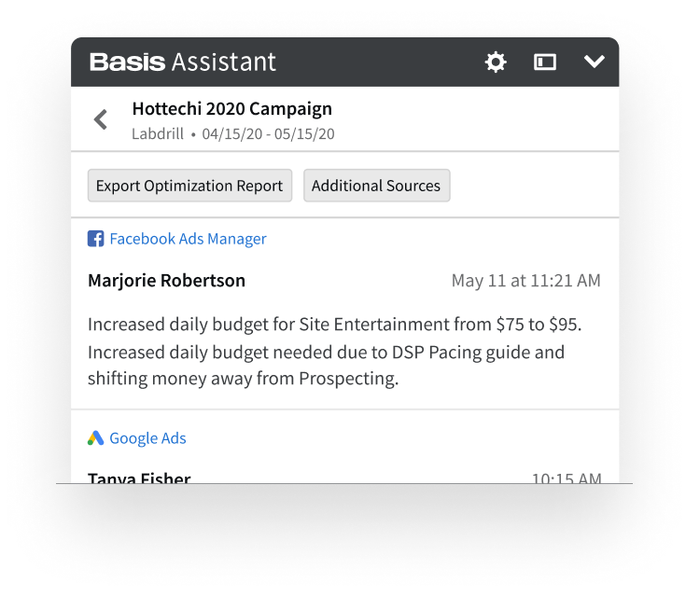700x596 pixels.
Task: Click the Google Ads logo icon
Action: [95, 438]
